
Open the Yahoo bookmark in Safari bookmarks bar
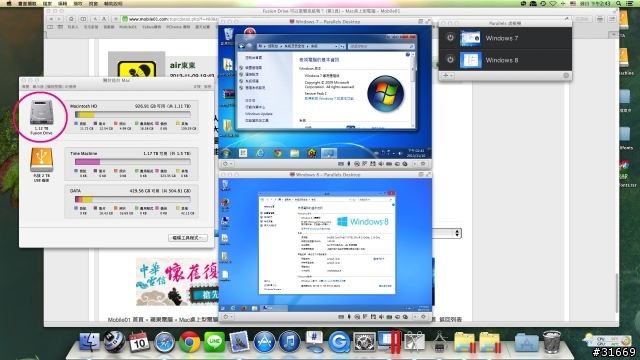coord(151,27)
